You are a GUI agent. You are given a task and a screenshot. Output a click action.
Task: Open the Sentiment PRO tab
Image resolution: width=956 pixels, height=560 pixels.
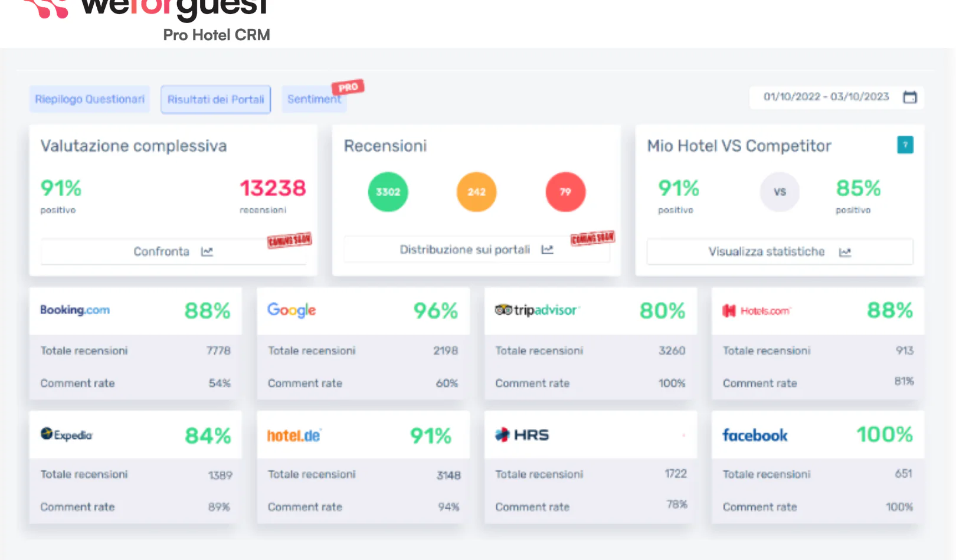point(313,99)
